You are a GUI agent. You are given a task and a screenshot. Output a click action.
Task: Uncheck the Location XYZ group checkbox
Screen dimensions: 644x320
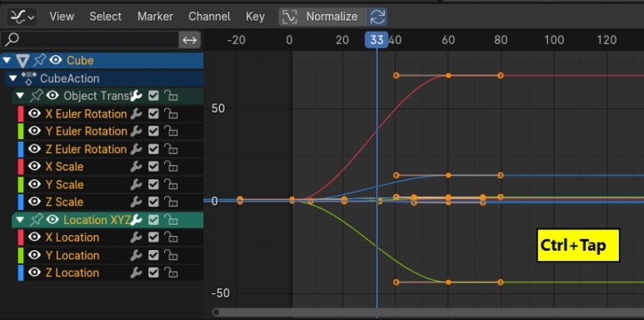click(153, 220)
